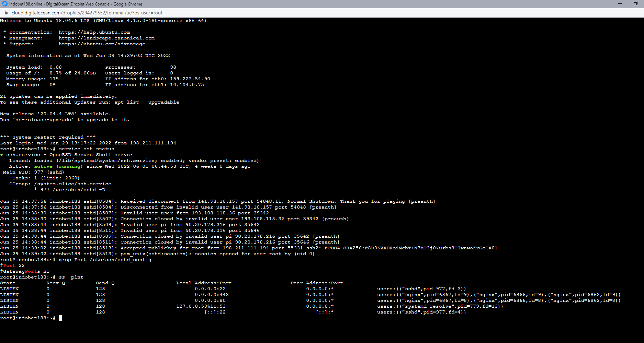Click 'Thank you for playing' log text

click(x=372, y=201)
